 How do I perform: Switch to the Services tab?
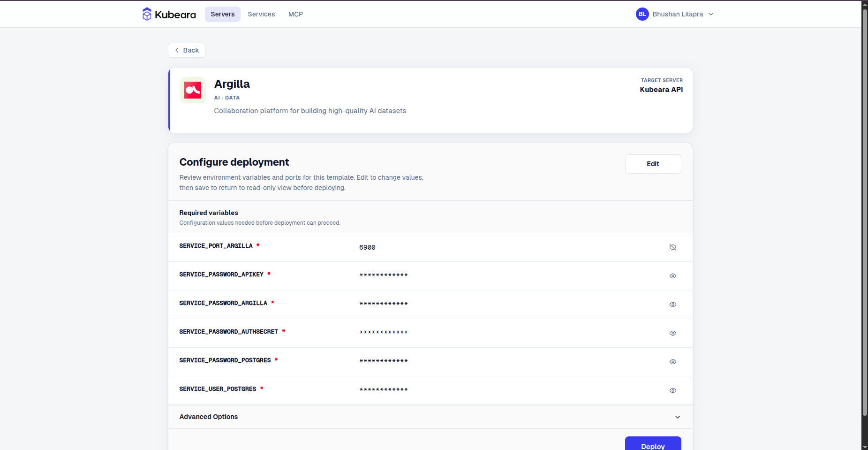(261, 14)
